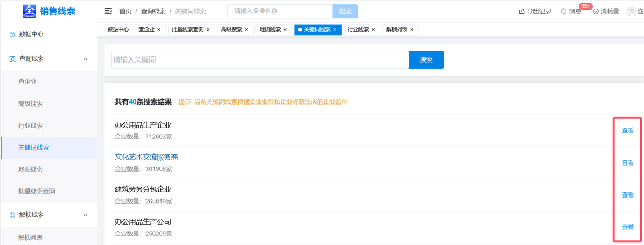This screenshot has height=245, width=644.
Task: Switch to the 批量线索查询 tab
Action: tap(187, 30)
